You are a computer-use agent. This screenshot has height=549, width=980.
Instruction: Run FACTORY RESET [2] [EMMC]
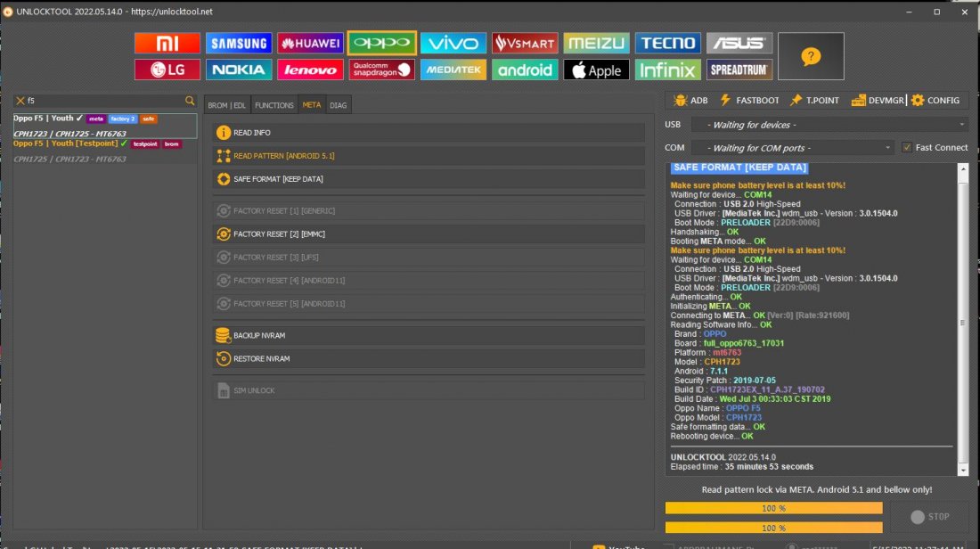(x=429, y=234)
